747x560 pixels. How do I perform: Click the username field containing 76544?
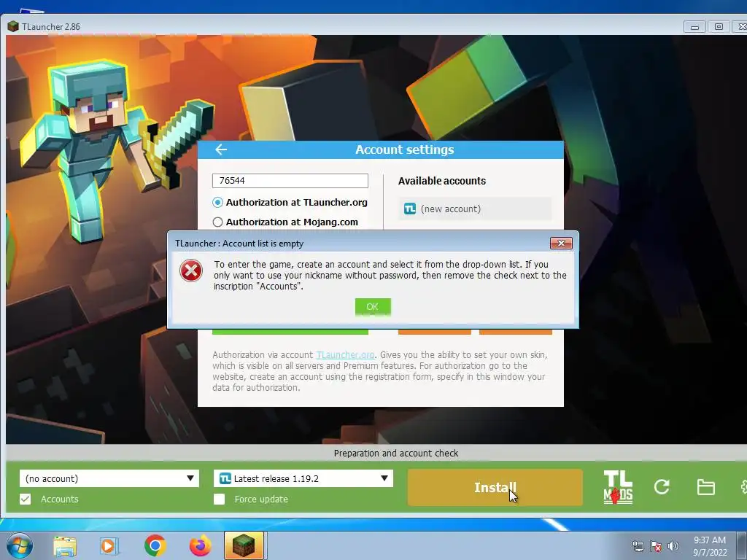(290, 181)
